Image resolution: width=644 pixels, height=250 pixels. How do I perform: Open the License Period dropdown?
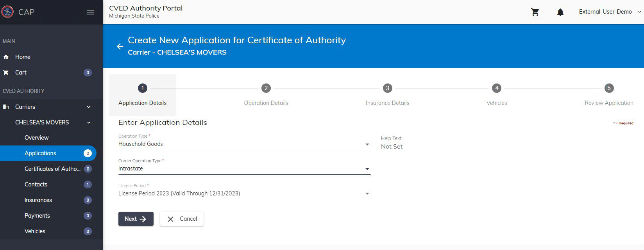pyautogui.click(x=244, y=193)
